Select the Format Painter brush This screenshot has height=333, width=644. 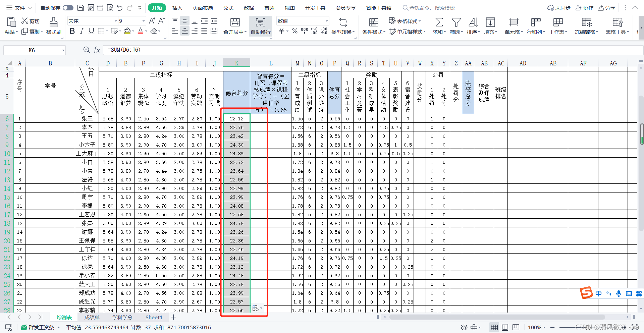[x=53, y=22]
